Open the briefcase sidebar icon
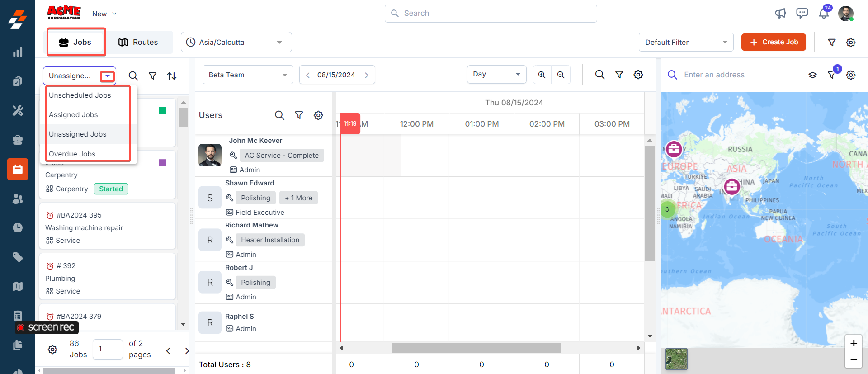The width and height of the screenshot is (868, 374). 18,140
